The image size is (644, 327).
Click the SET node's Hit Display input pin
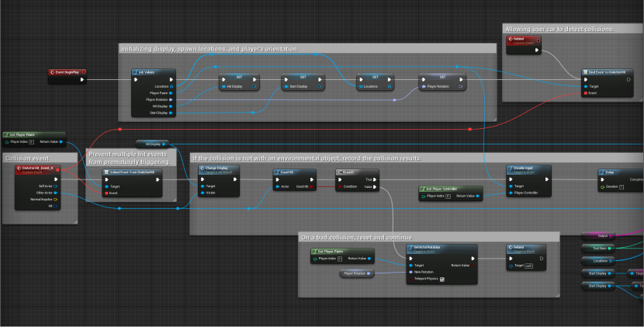(223, 87)
